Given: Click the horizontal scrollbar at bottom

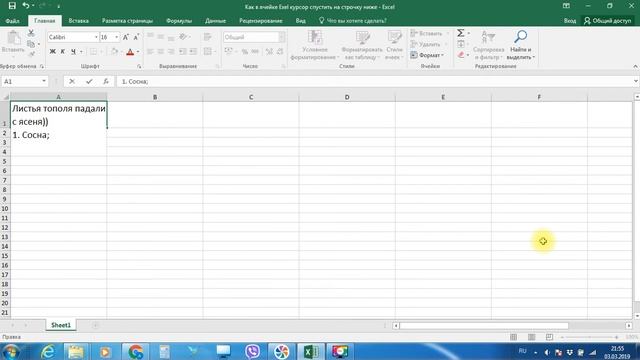Looking at the screenshot, I should point(484,326).
